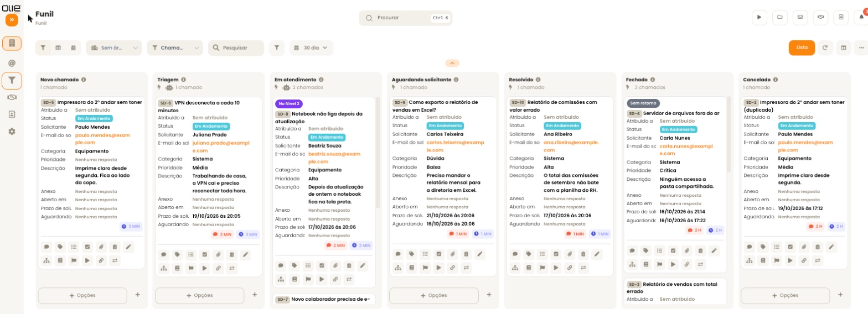Screen dimensions: 868x314
Task: Click the orange Lista button
Action: click(802, 48)
